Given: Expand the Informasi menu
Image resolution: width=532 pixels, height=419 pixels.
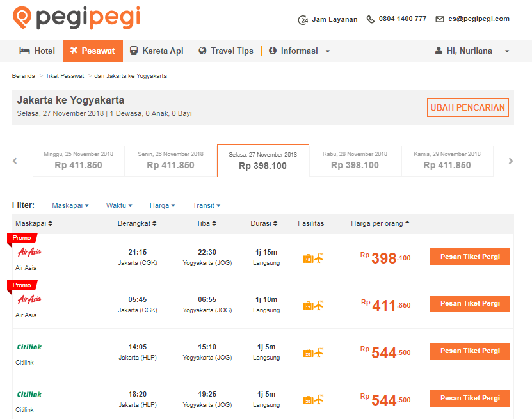Looking at the screenshot, I should tap(299, 51).
